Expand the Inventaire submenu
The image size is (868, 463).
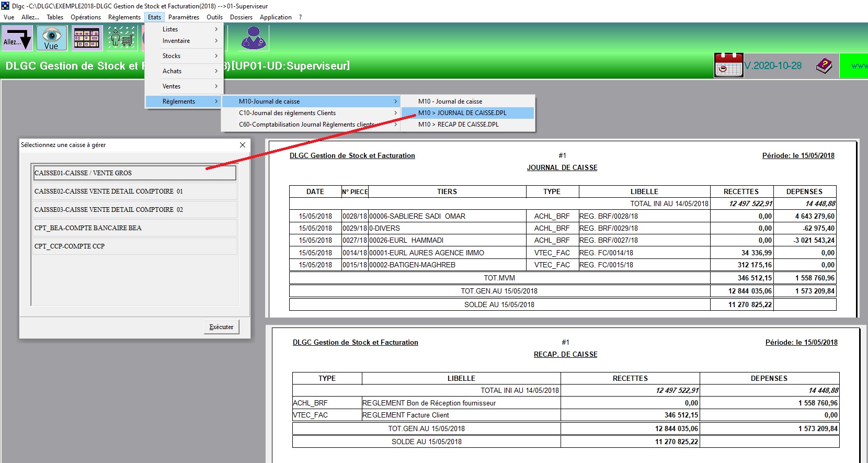pos(184,41)
